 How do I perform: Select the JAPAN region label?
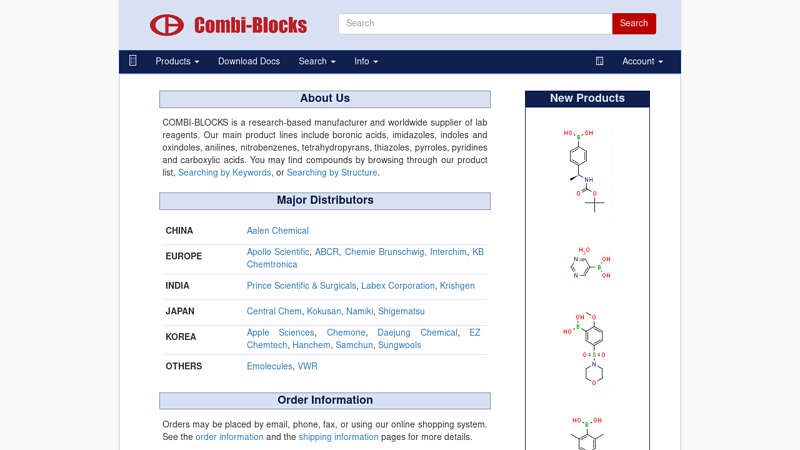pyautogui.click(x=180, y=311)
